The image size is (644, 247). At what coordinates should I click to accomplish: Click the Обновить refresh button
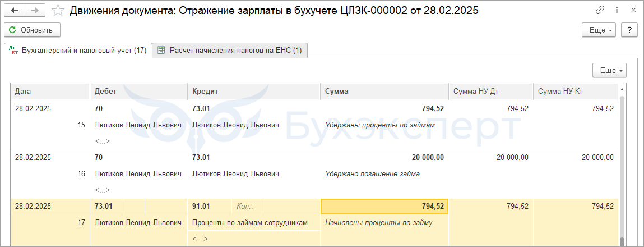[32, 30]
